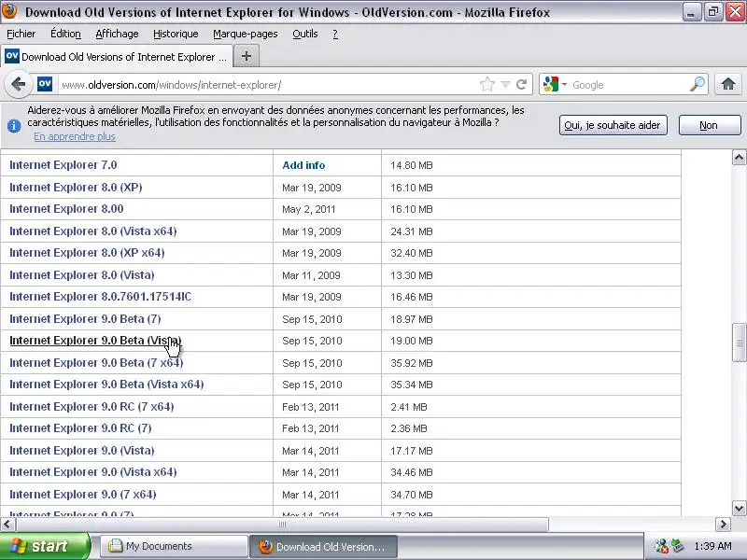Open Internet Explorer 9.0 (7 x64) link
Image resolution: width=747 pixels, height=560 pixels.
click(83, 495)
